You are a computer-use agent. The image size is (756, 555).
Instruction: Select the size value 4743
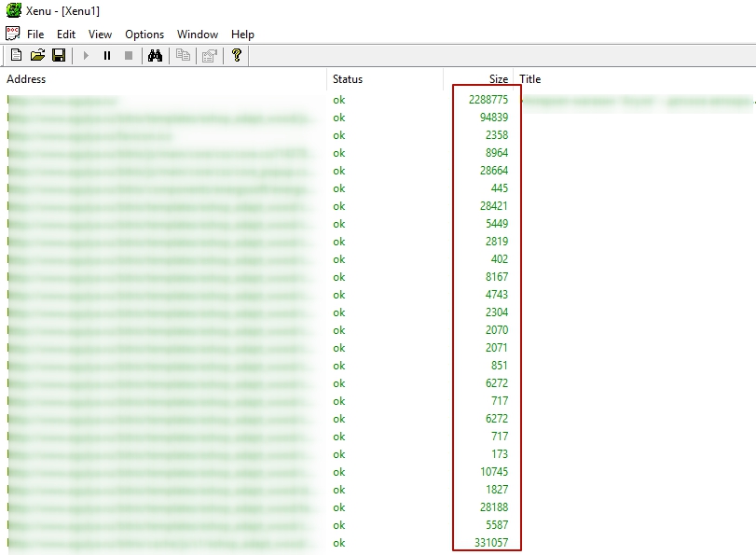coord(497,295)
